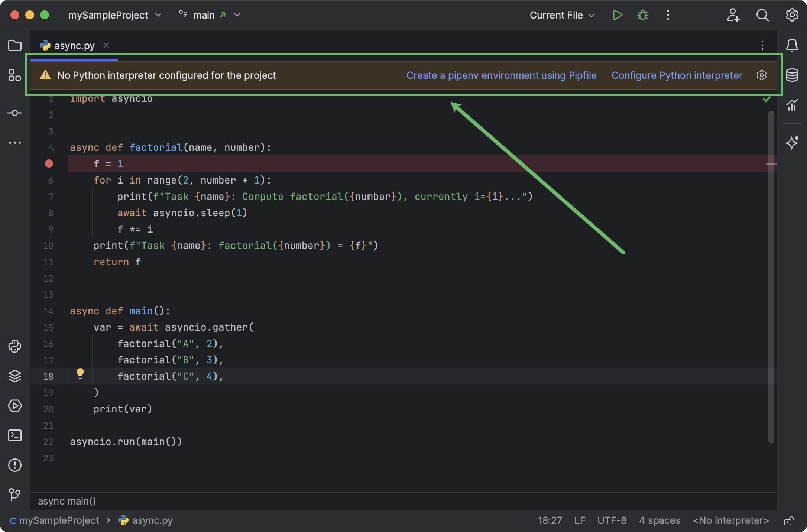Image resolution: width=807 pixels, height=532 pixels.
Task: Run the current file with the play icon
Action: coord(617,15)
